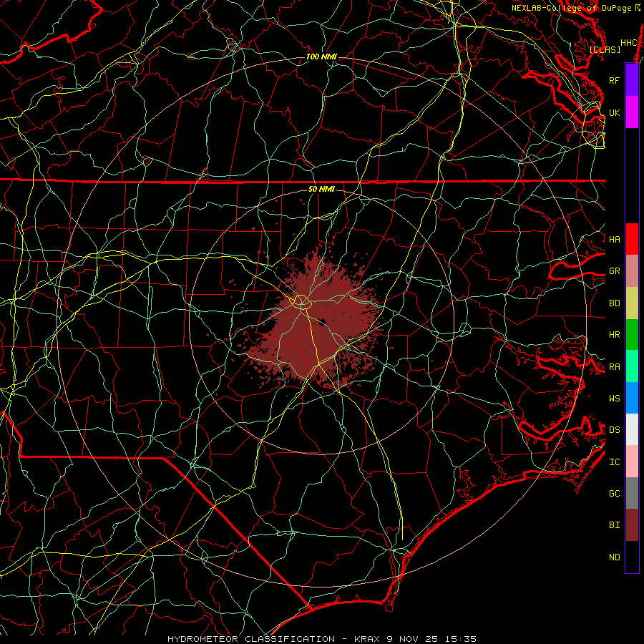
Task: Click the GR legend label
Action: point(614,271)
